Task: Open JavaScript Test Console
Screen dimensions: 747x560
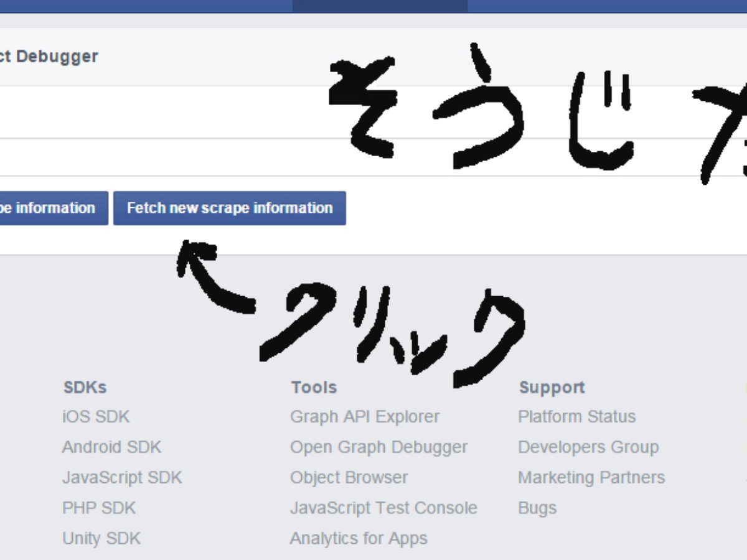Action: (383, 508)
